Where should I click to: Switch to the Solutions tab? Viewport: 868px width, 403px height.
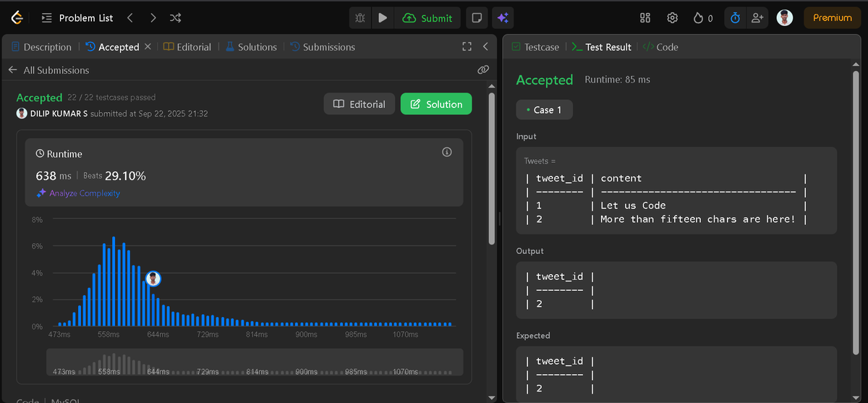point(251,47)
